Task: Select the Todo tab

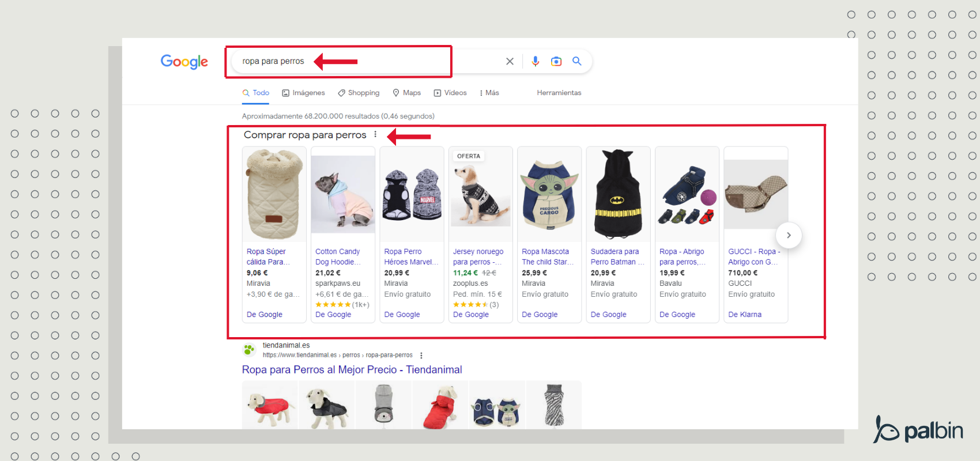Action: [255, 93]
